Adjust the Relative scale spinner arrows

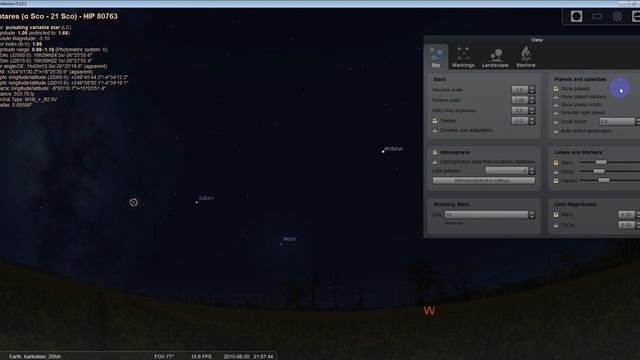pyautogui.click(x=531, y=100)
